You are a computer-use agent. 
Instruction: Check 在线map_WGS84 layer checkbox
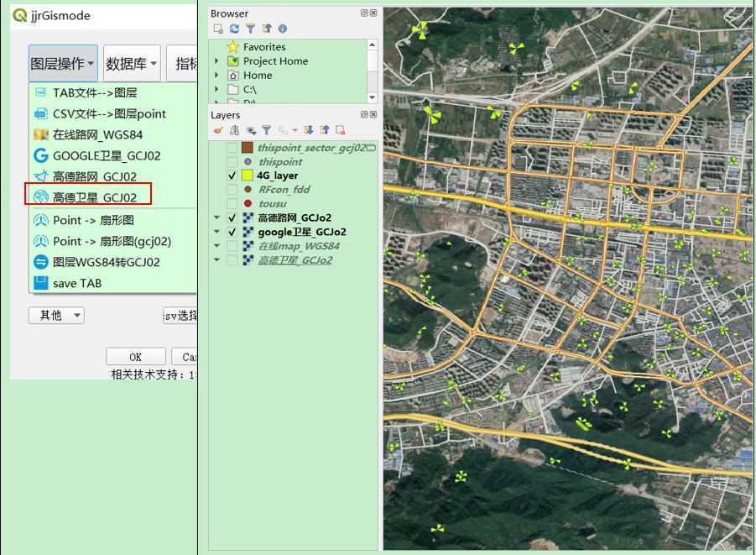232,246
